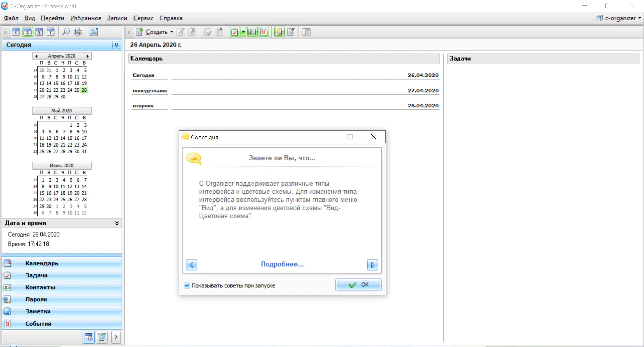The image size is (644, 347).
Task: Switch to 3-day calendar view
Action: pos(28,32)
